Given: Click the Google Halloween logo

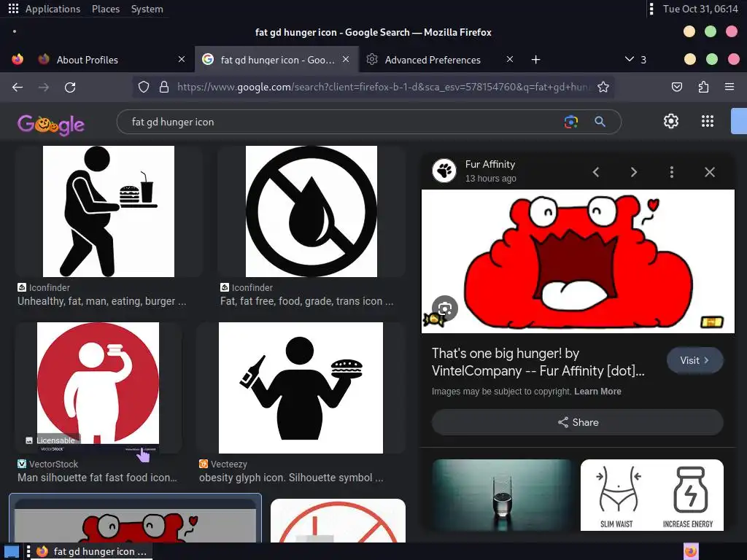Looking at the screenshot, I should (51, 125).
